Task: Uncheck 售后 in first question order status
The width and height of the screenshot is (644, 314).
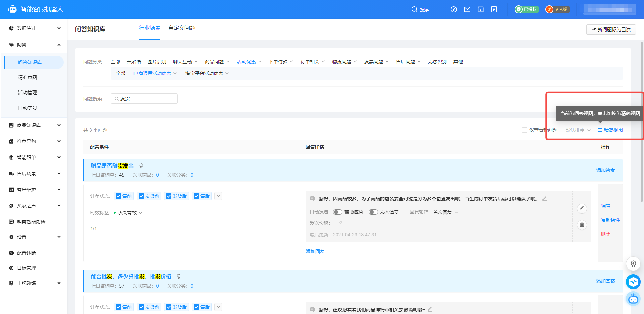Action: point(196,196)
